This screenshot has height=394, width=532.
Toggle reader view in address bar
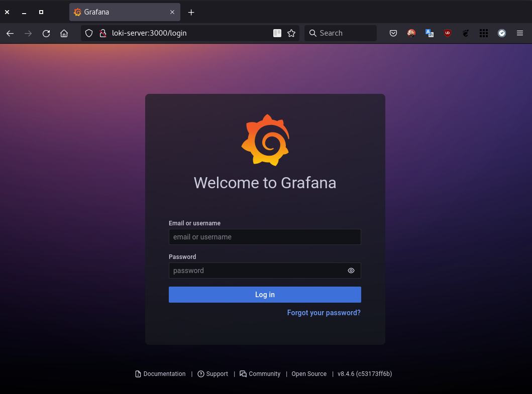tap(277, 33)
